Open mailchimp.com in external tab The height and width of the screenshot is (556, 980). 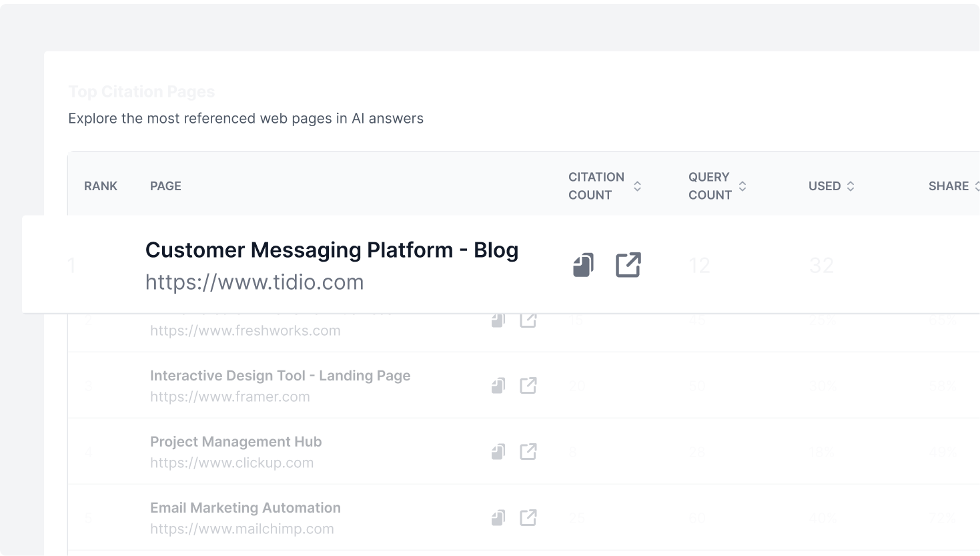tap(528, 518)
